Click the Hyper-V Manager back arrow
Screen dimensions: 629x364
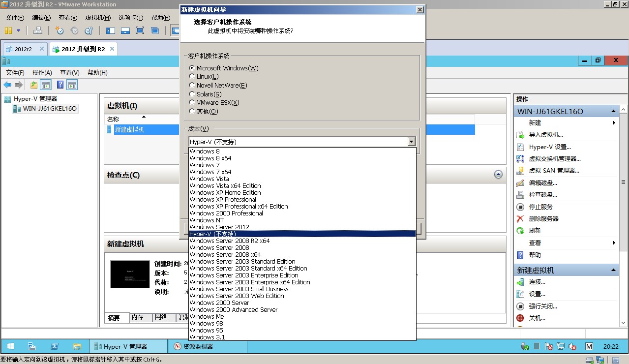click(x=7, y=85)
